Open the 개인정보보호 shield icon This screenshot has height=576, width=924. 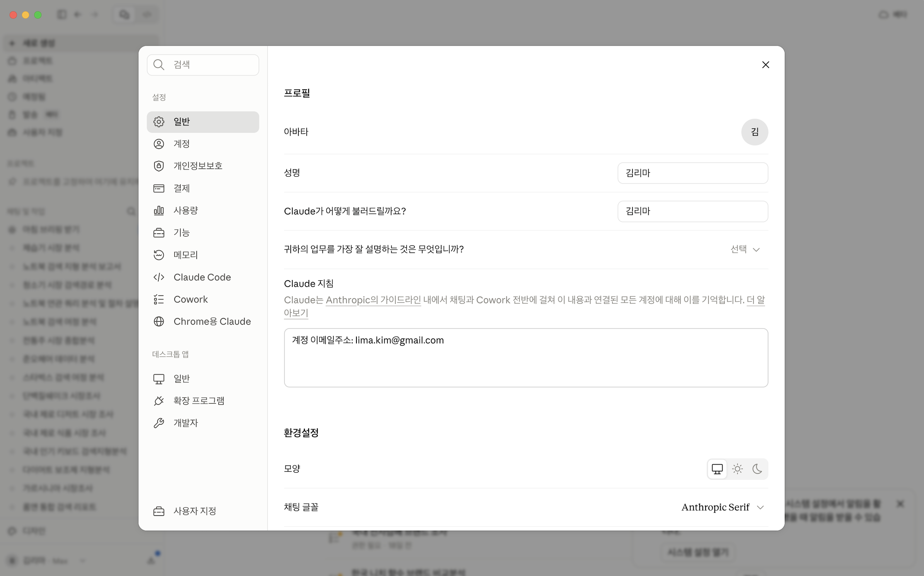coord(159,166)
